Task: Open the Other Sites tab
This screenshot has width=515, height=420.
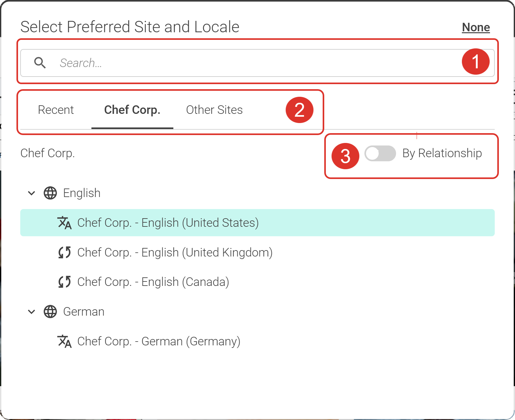Action: [214, 110]
